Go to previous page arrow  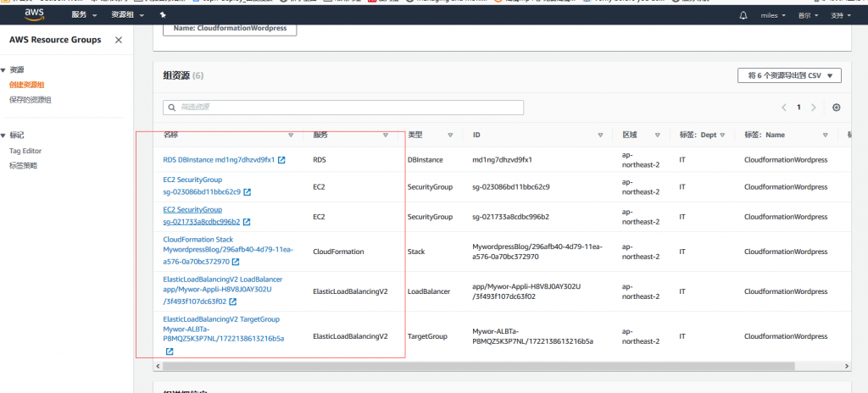click(784, 108)
